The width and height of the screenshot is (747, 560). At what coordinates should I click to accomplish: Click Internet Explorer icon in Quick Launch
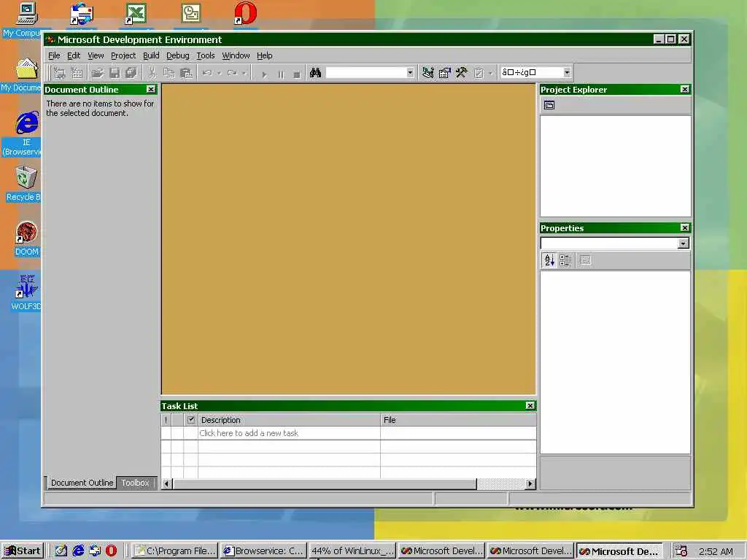coord(77,551)
